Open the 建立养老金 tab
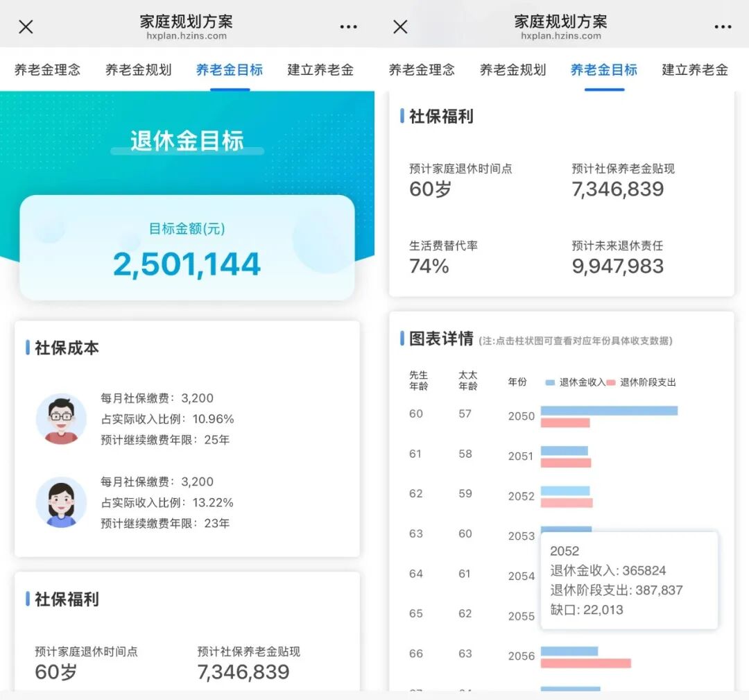Screen dimensions: 749x700 tap(319, 70)
